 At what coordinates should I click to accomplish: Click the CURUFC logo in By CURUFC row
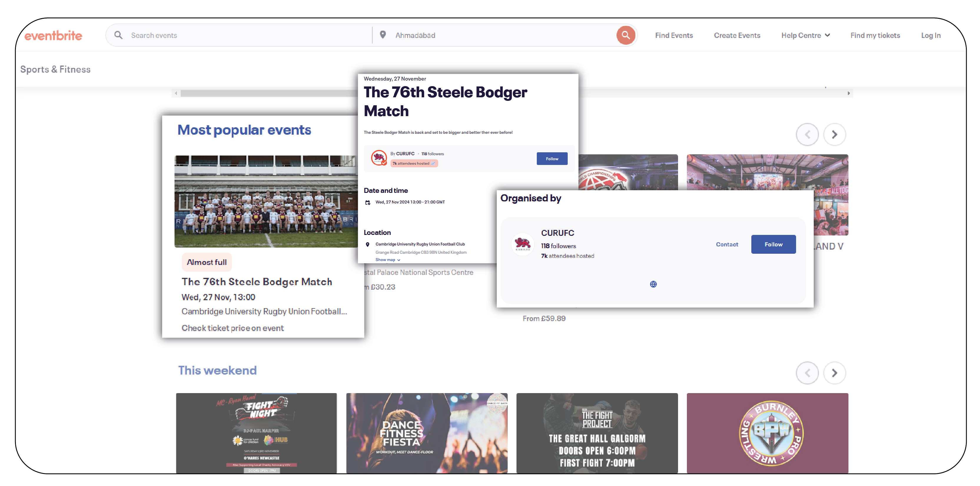pyautogui.click(x=379, y=158)
